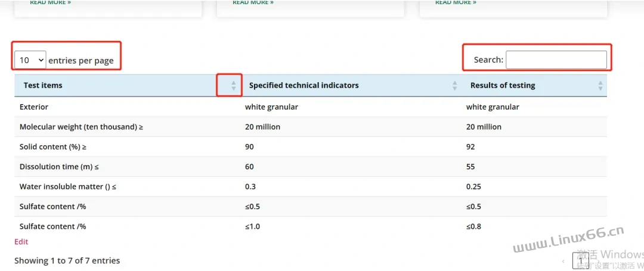Click the ≤0.8 result cell
The height and width of the screenshot is (271, 644).
click(x=473, y=226)
